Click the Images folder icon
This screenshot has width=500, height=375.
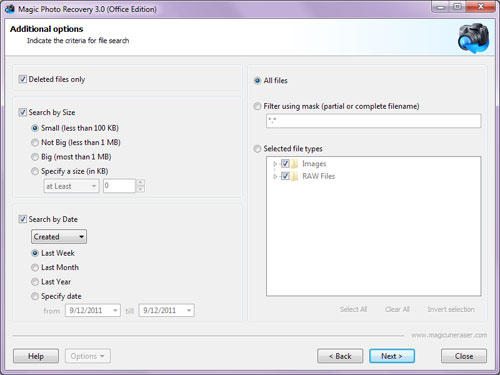[x=294, y=164]
